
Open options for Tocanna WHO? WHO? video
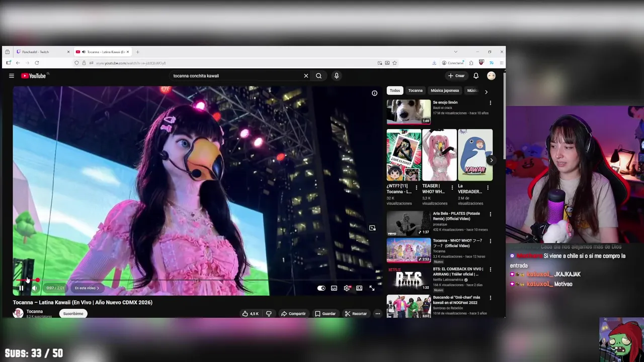coord(490,241)
